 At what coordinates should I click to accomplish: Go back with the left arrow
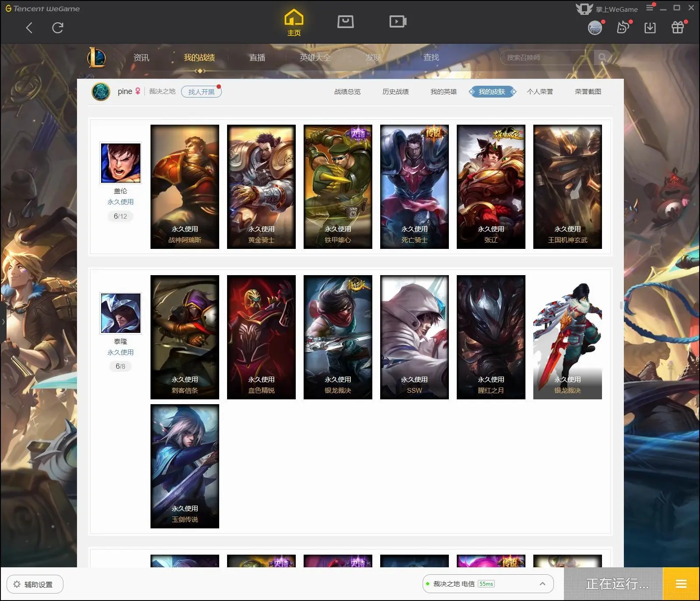(x=29, y=28)
